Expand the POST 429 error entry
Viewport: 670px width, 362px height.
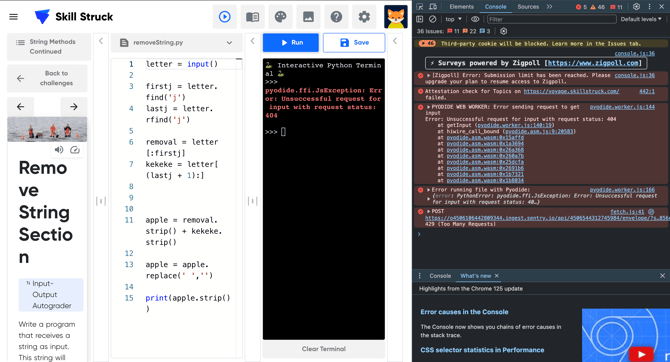click(429, 211)
